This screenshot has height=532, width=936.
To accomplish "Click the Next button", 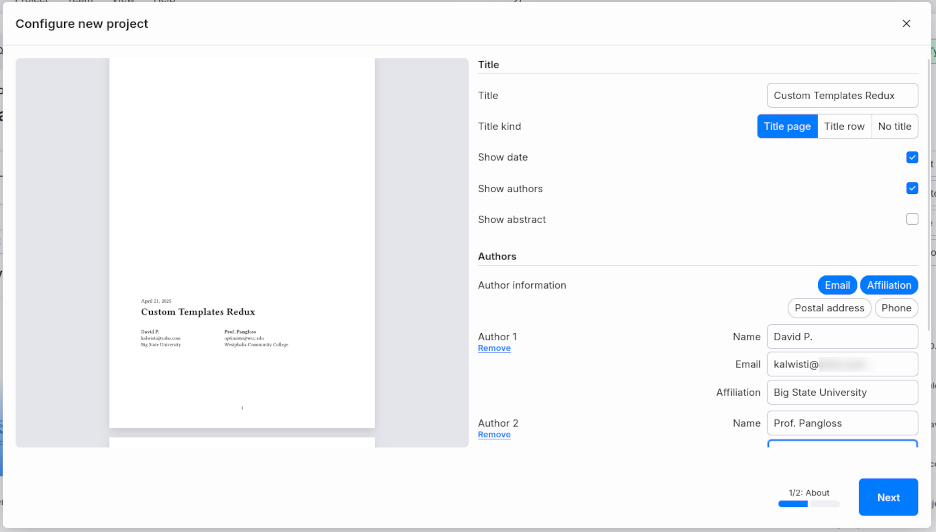I will point(888,497).
